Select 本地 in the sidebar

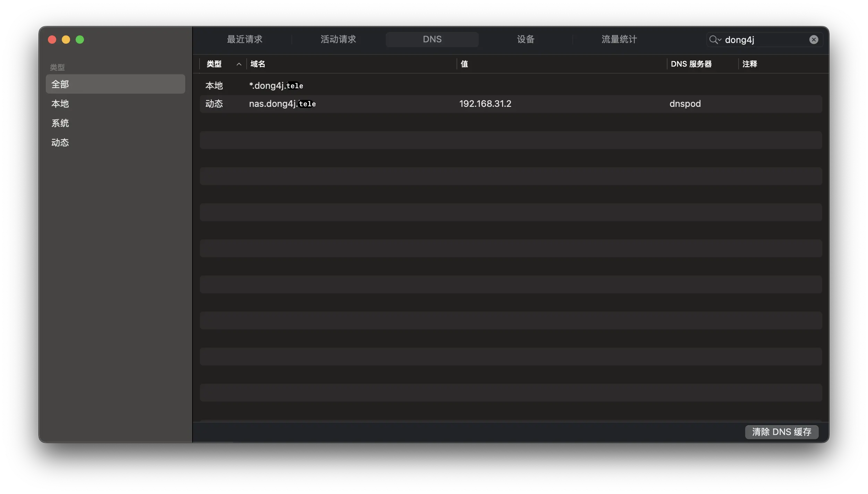pos(60,104)
